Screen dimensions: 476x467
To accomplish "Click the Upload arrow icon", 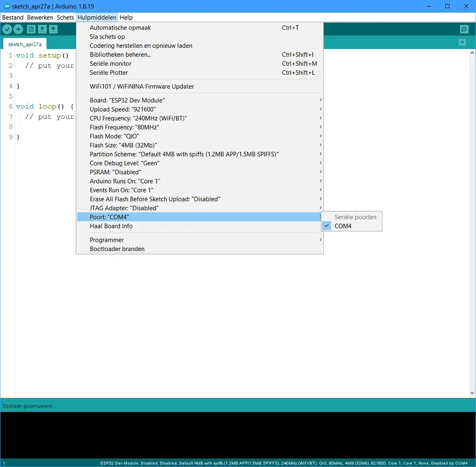I will point(18,29).
